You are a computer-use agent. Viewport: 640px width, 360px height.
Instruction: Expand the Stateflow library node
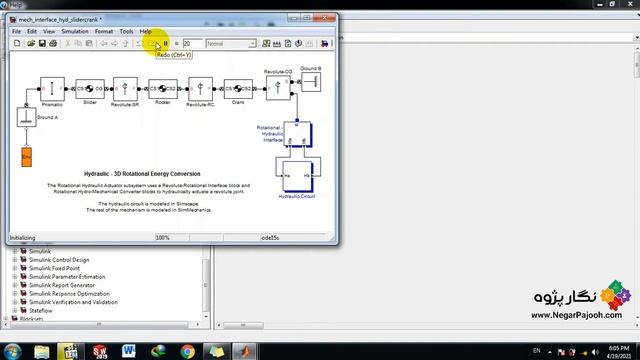(x=15, y=311)
